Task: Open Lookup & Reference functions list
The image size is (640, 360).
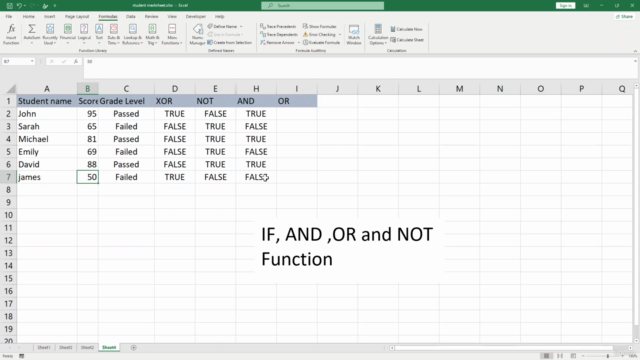Action: click(132, 34)
